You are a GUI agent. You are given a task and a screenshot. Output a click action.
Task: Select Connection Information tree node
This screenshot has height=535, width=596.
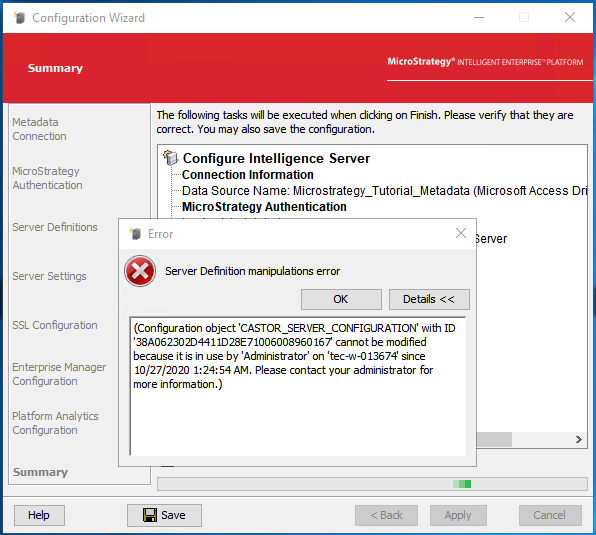pos(248,175)
